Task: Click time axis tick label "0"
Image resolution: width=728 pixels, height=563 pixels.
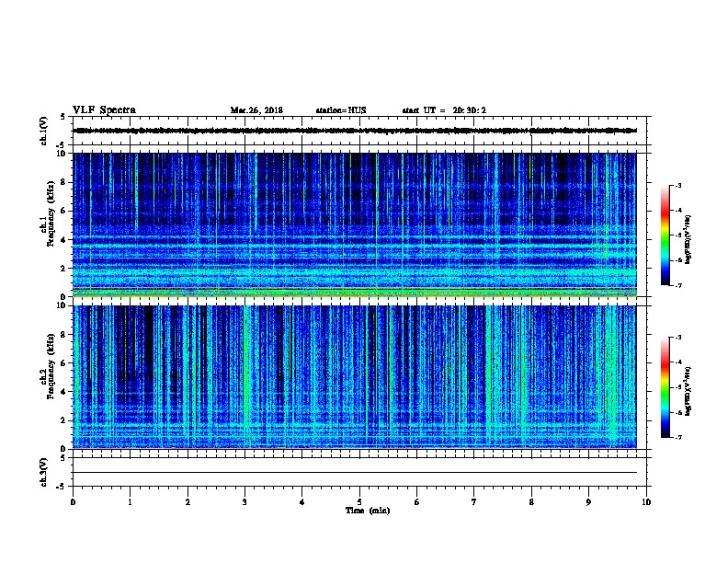Action: [73, 502]
